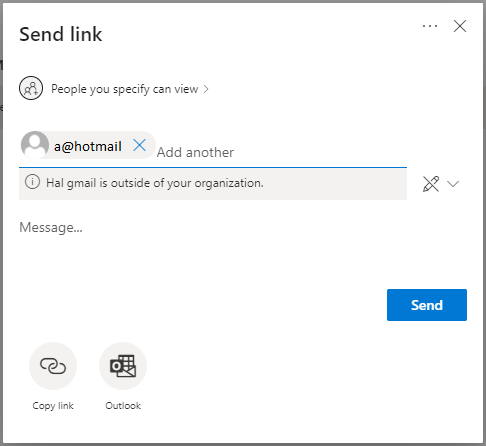
Task: Click the Send link dialog title
Action: tap(61, 34)
